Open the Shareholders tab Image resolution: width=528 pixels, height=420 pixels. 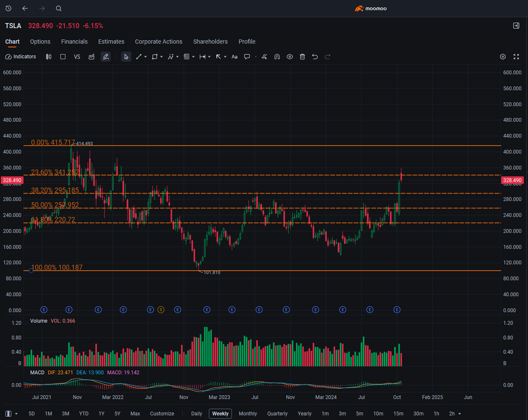211,42
